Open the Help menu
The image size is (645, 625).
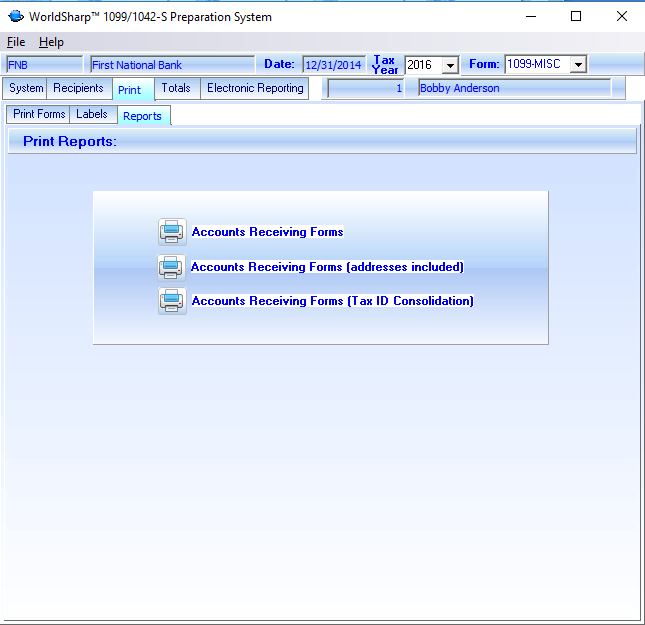pyautogui.click(x=51, y=42)
